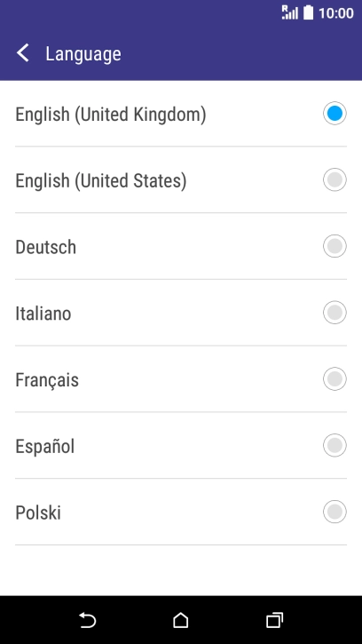The height and width of the screenshot is (644, 362).
Task: Tap the back arrow beside Language
Action: [x=22, y=53]
